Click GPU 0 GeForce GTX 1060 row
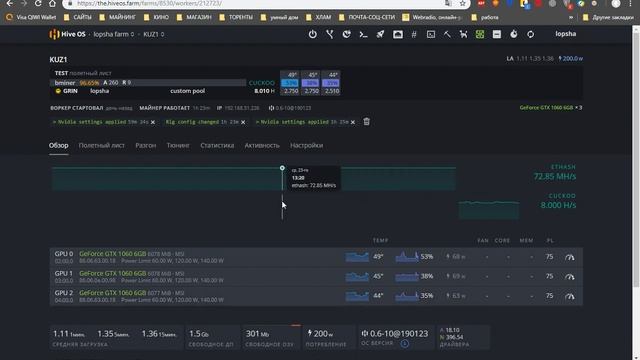640x360 pixels. 316,257
